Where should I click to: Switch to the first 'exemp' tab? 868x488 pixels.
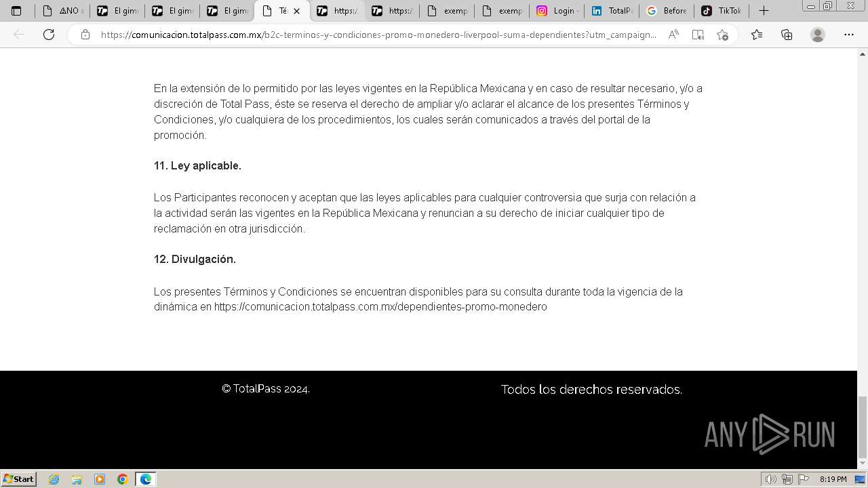click(x=446, y=11)
